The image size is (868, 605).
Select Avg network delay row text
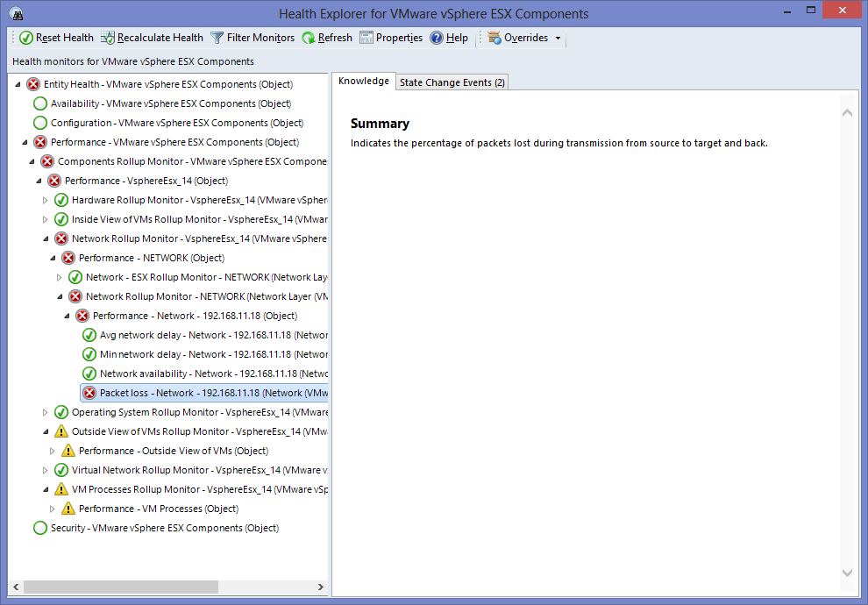click(214, 336)
